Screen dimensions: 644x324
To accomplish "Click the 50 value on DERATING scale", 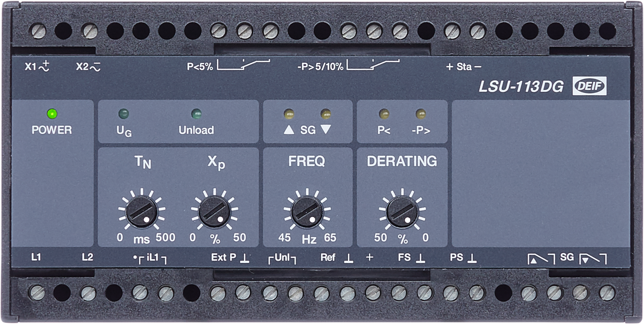I will coord(381,238).
